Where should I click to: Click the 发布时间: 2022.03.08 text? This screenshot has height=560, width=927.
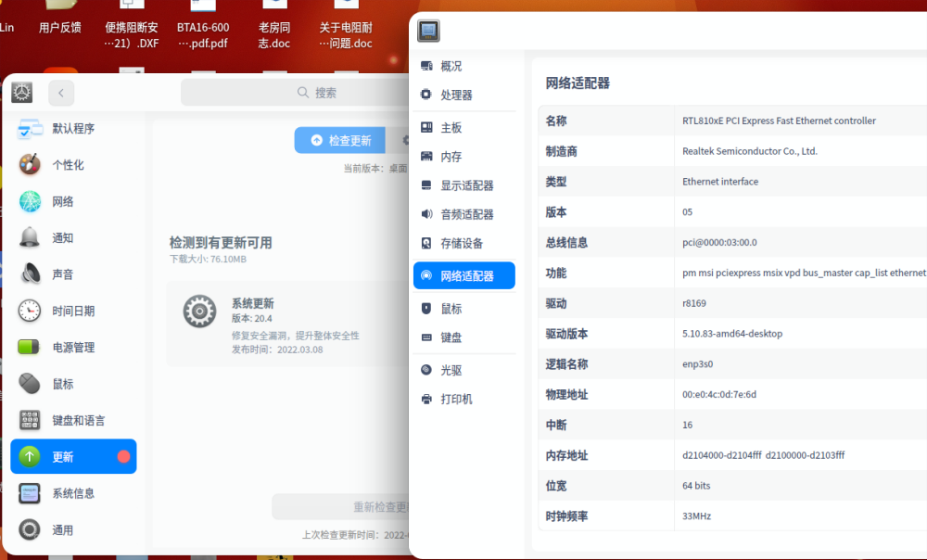(276, 350)
